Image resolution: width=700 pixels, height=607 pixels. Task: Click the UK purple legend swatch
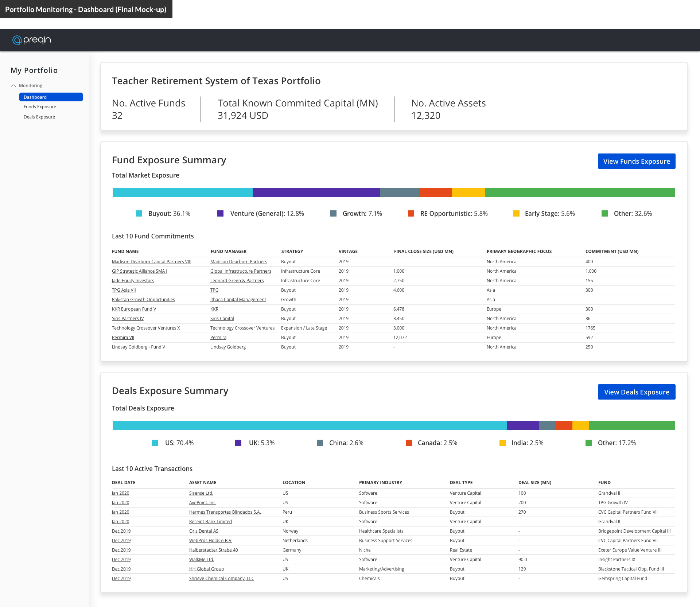pos(238,443)
